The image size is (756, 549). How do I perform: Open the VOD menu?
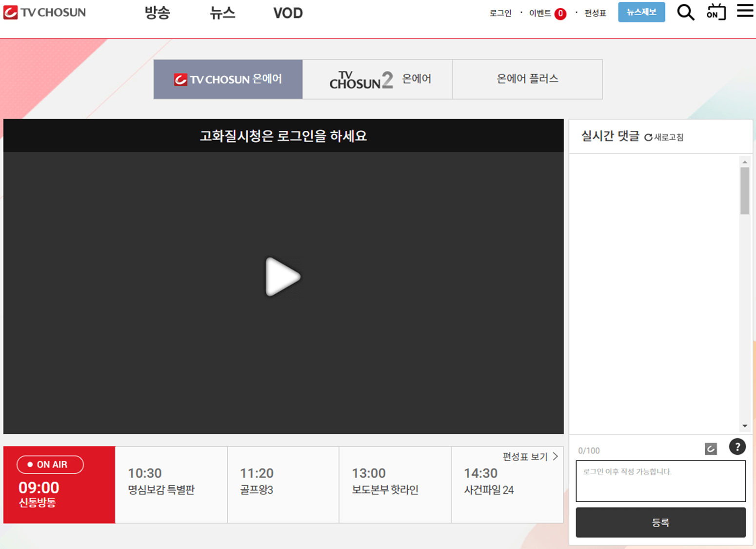tap(288, 13)
